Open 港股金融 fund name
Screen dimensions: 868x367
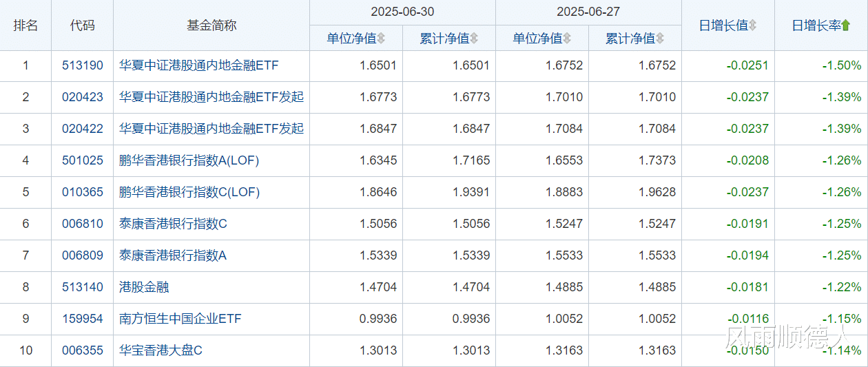tap(144, 287)
